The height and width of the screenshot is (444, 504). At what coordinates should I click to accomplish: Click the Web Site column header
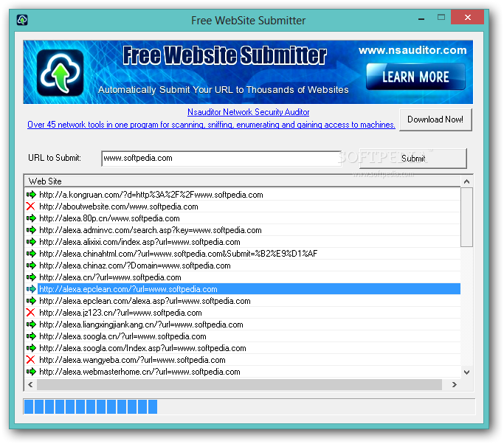pos(243,181)
